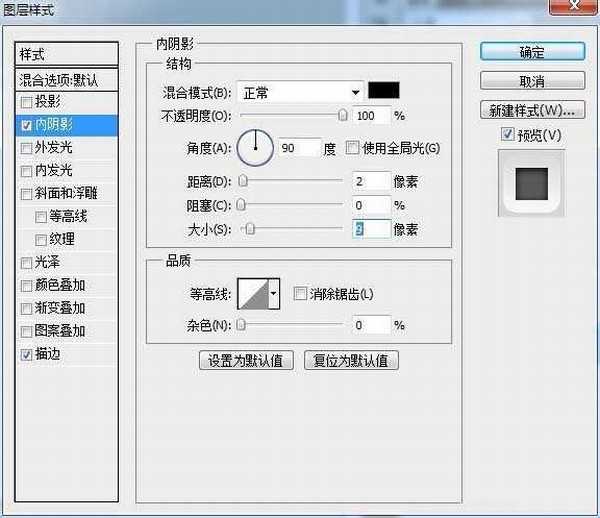
Task: Click the 大小 size value field
Action: pyautogui.click(x=372, y=230)
